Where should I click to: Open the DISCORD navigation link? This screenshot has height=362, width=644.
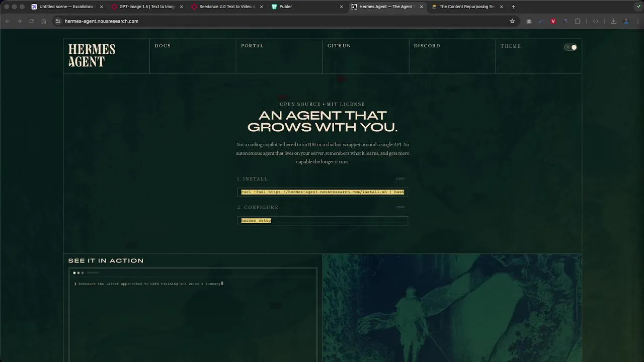pos(427,46)
